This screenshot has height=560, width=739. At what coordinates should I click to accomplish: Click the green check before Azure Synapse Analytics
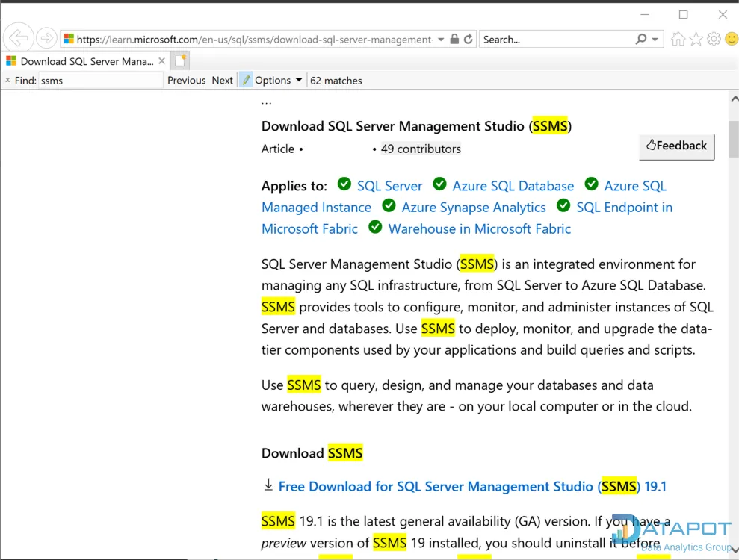(389, 205)
